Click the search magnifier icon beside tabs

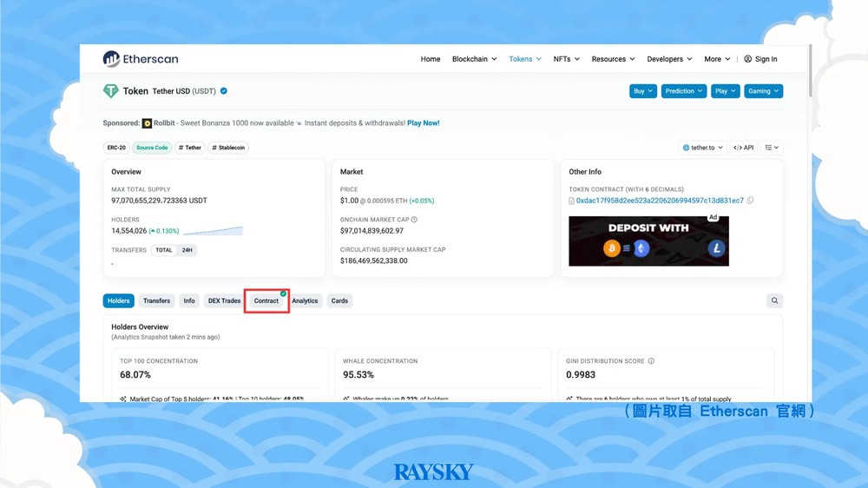(x=774, y=300)
